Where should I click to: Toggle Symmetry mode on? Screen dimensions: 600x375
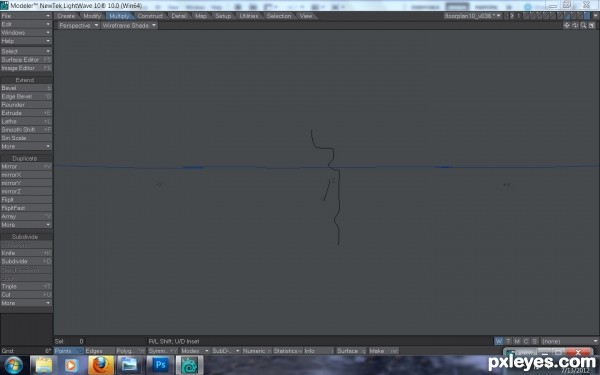(162, 351)
